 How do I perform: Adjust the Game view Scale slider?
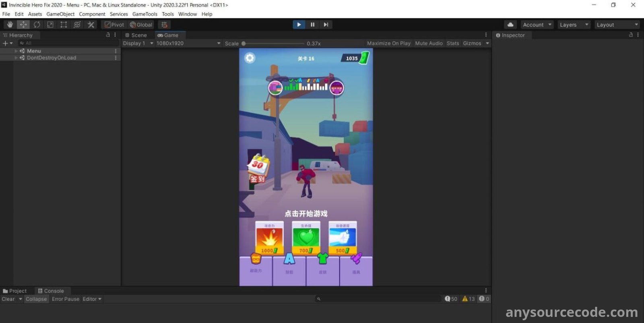(244, 43)
